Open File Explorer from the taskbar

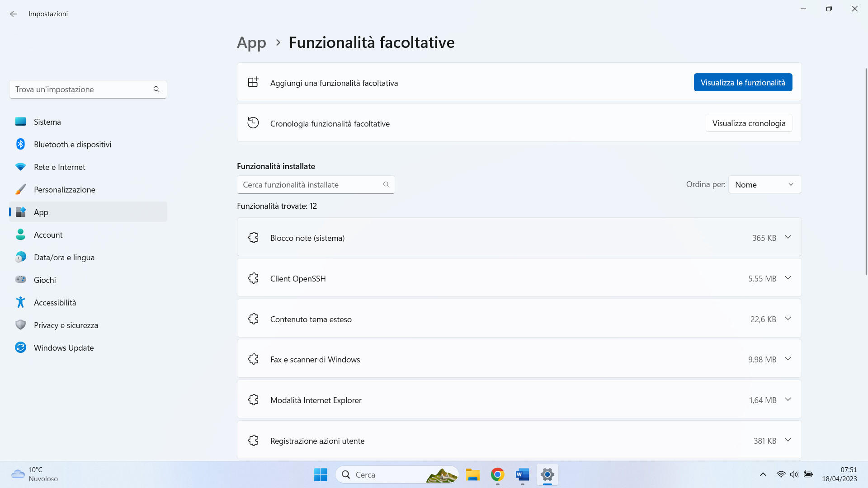point(473,475)
